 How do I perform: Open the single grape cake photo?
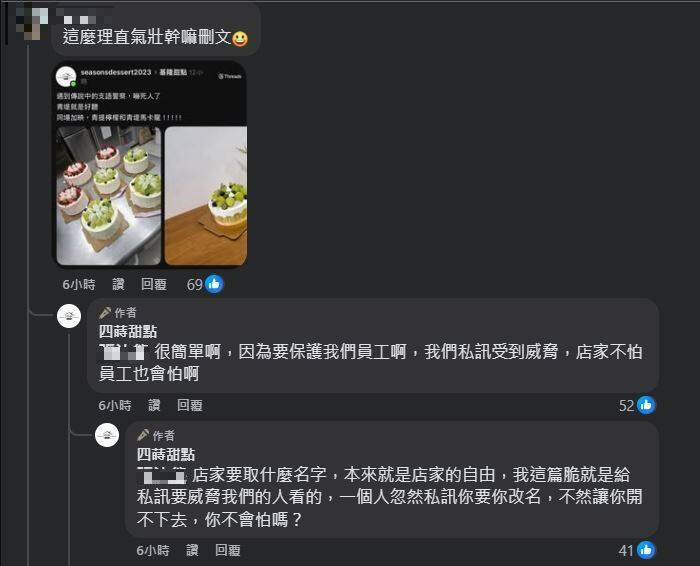tap(206, 196)
